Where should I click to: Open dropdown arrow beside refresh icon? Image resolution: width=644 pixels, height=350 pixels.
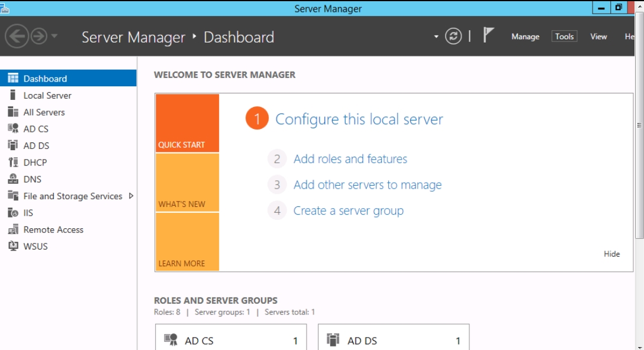[436, 37]
